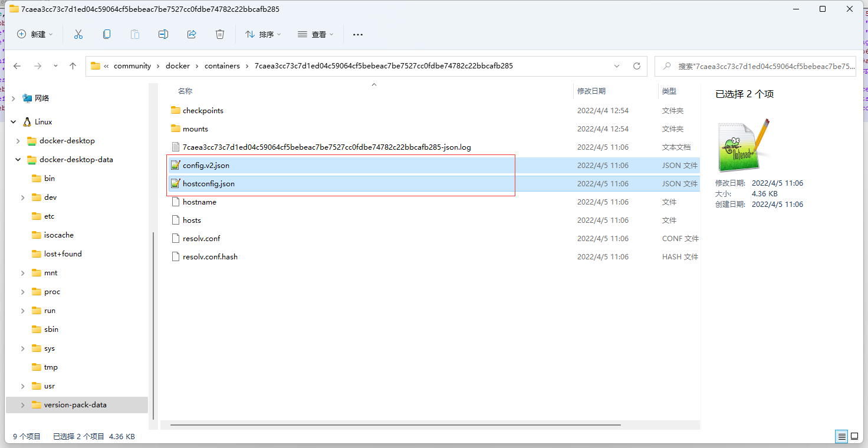The image size is (868, 448).
Task: Click the title bar folder icon
Action: 14,9
